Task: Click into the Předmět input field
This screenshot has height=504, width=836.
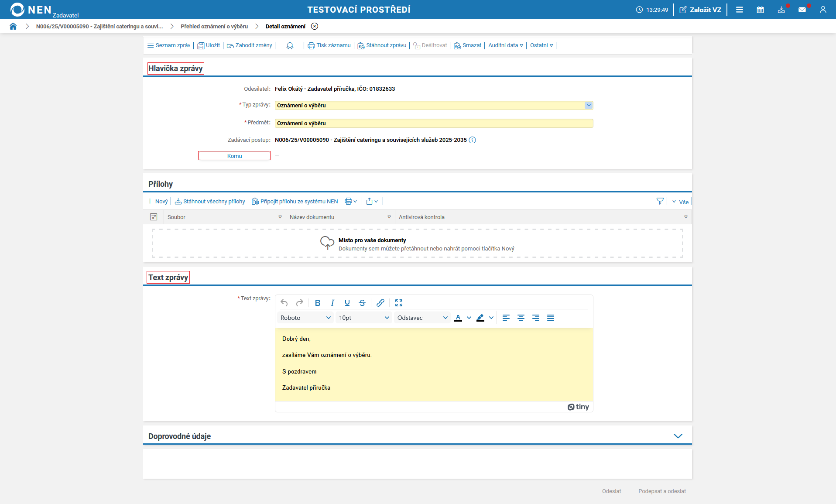Action: 434,123
